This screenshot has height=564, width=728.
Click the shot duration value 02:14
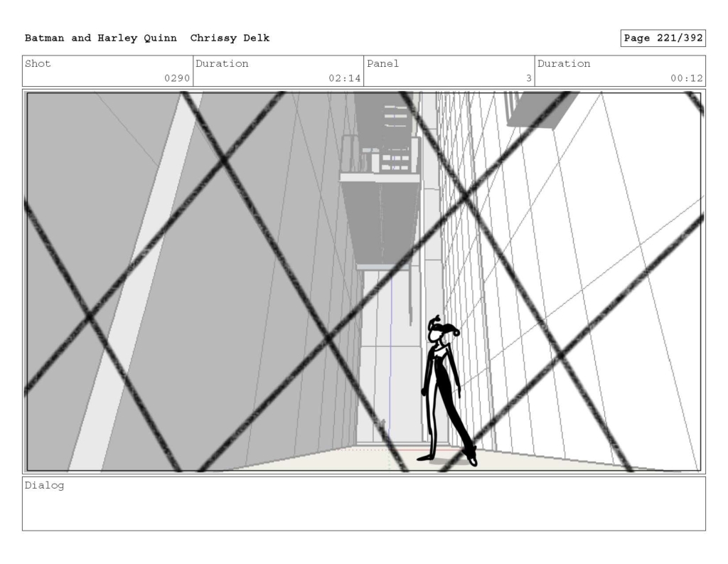tap(345, 78)
